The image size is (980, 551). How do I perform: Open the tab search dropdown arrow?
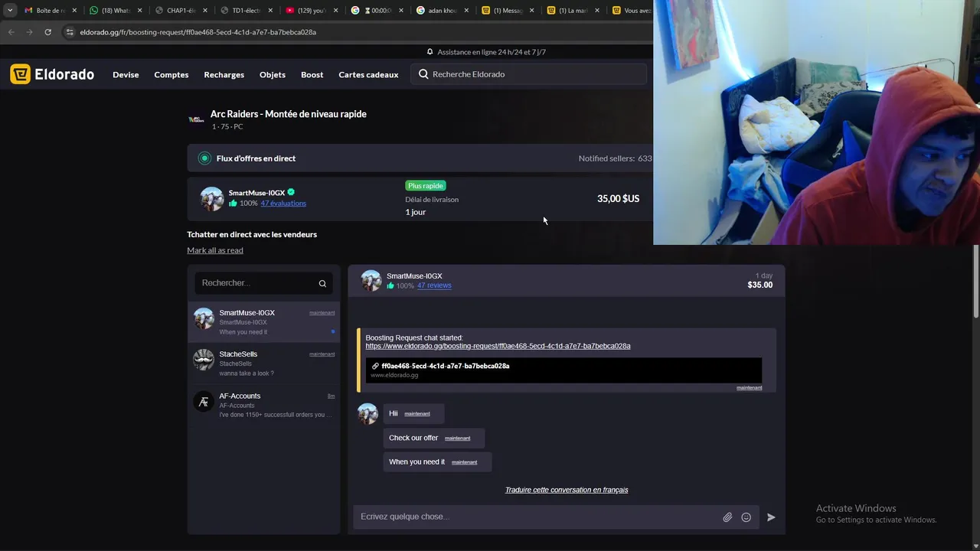pos(10,11)
